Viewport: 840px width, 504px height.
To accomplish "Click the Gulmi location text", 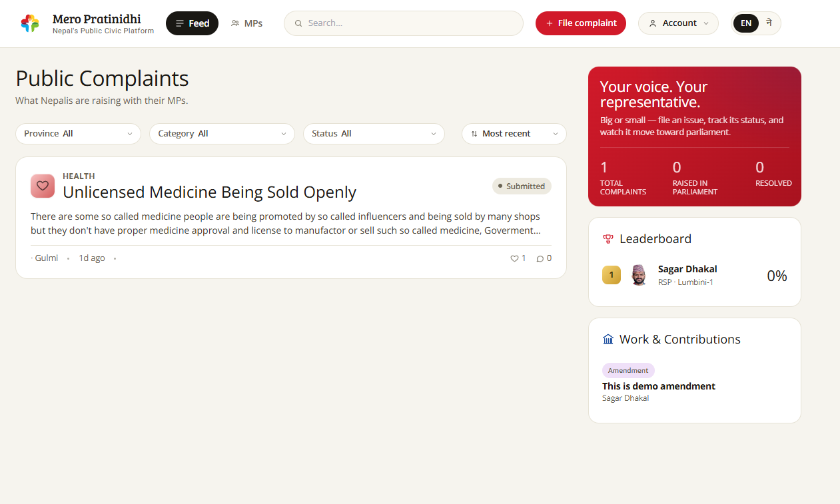I will [46, 258].
